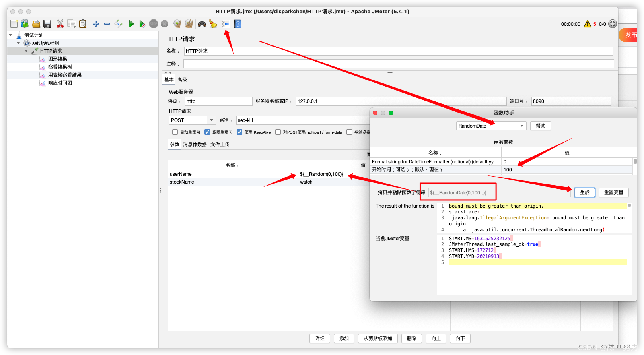This screenshot has width=644, height=355.
Task: Click the 生成 generate button
Action: pos(585,192)
